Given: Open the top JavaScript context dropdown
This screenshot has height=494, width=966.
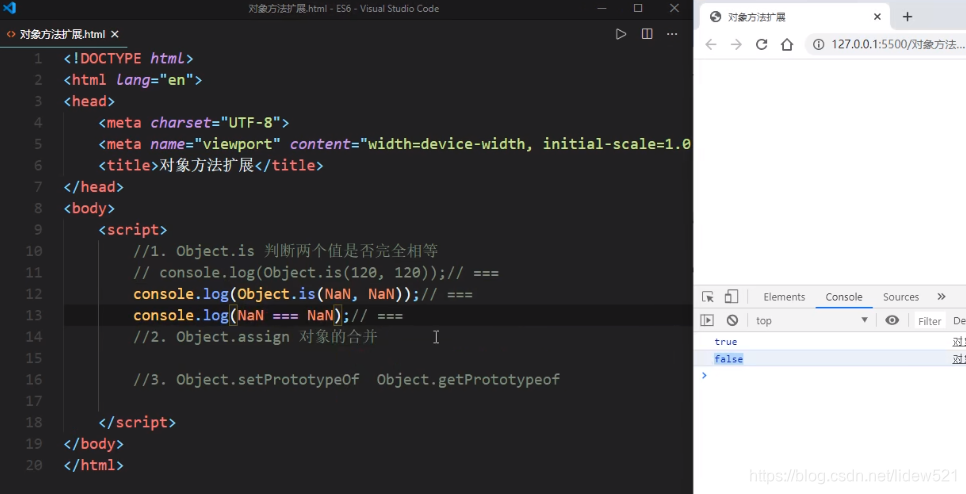Looking at the screenshot, I should (812, 320).
